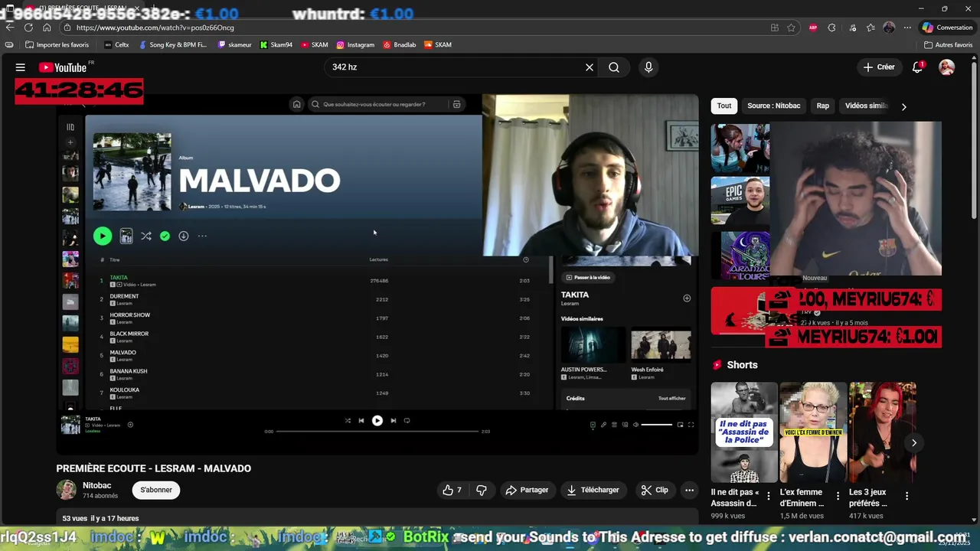Start voice search with the microphone icon

coord(648,67)
